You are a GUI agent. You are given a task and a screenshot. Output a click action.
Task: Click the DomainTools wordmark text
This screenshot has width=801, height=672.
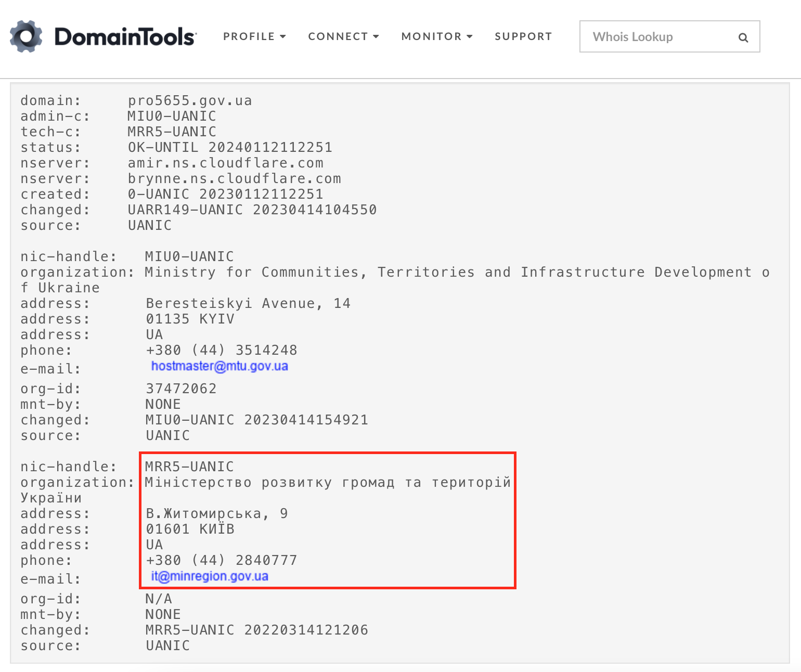(x=125, y=37)
